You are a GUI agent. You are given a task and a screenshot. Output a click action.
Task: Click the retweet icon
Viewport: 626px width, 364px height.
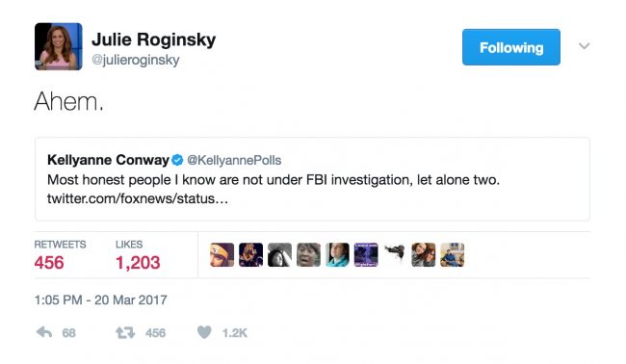(x=125, y=332)
